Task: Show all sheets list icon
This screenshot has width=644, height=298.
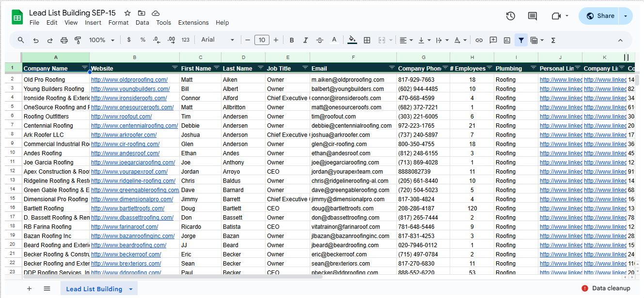Action: pos(47,289)
